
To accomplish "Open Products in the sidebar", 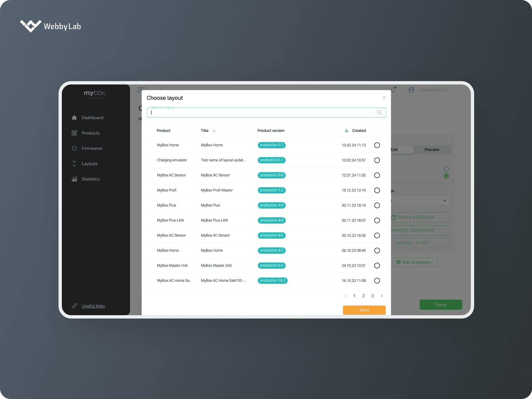I will point(90,133).
